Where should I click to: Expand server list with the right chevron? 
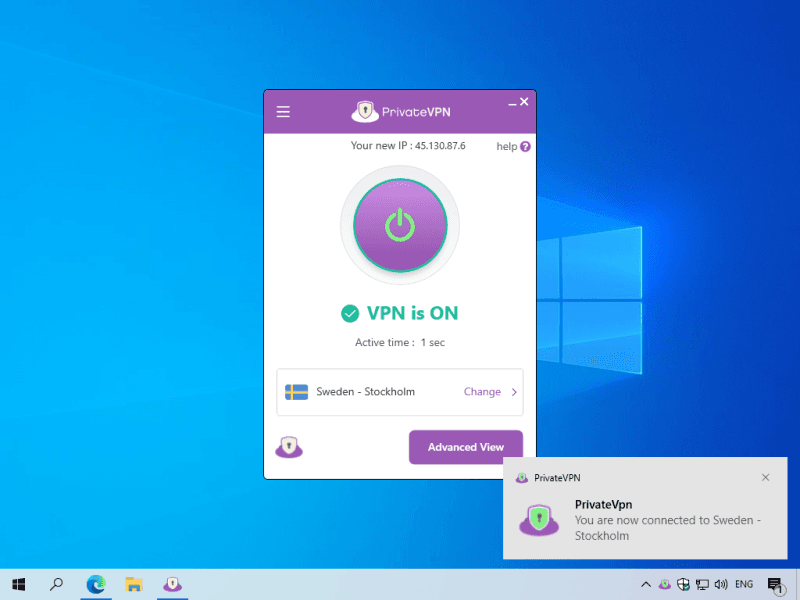coord(515,392)
